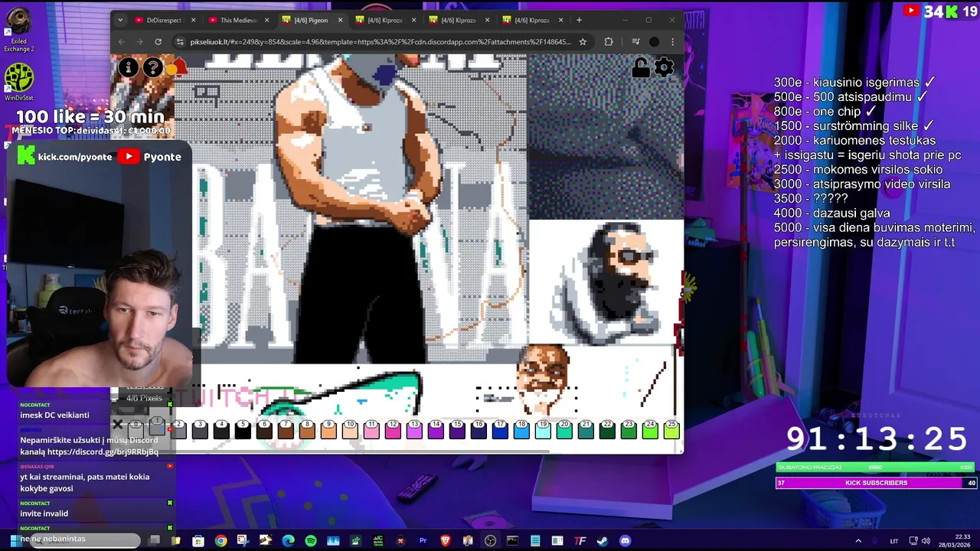Image resolution: width=980 pixels, height=551 pixels.
Task: View site information icon in address bar
Action: [180, 42]
